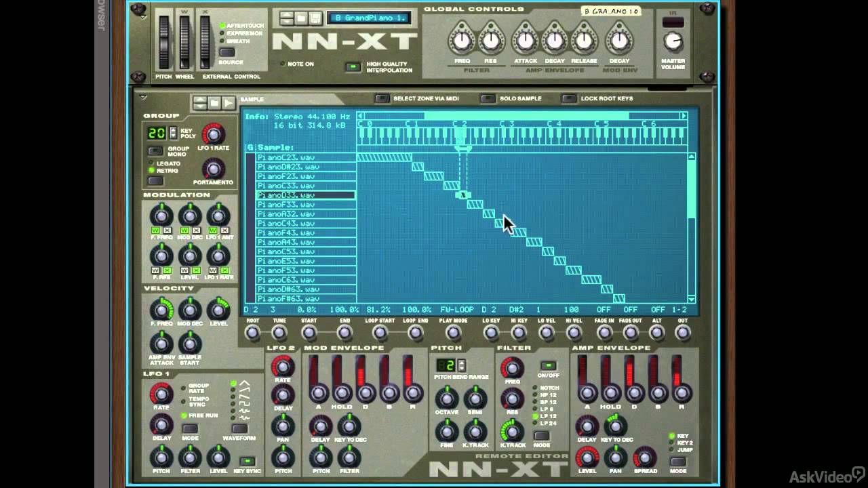Click the ROOT sample parameter knob

(x=252, y=333)
